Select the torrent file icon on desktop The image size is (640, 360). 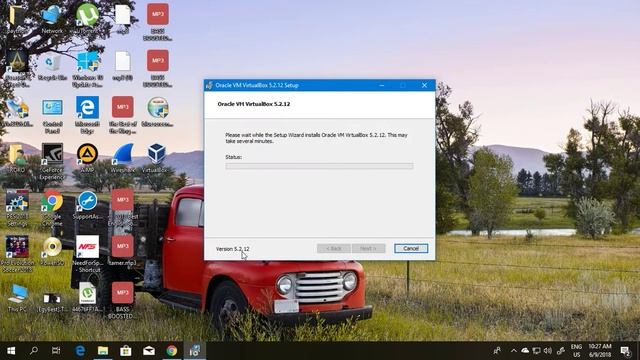point(87,298)
